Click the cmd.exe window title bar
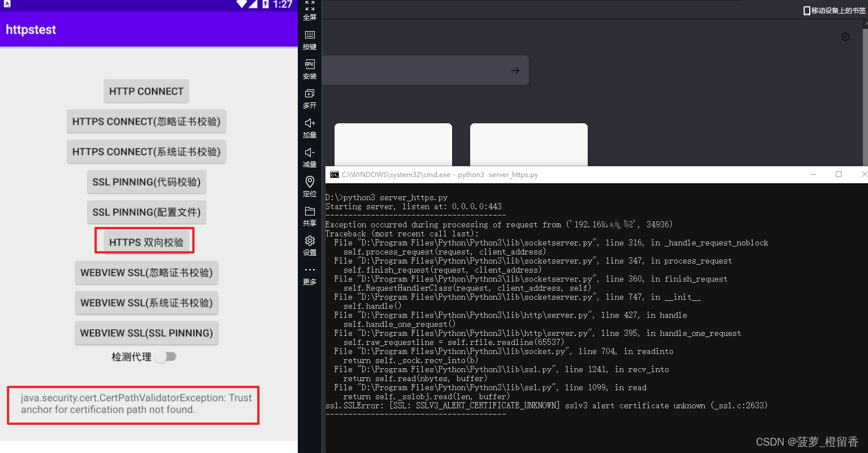Viewport: 868px width, 453px height. (596, 175)
